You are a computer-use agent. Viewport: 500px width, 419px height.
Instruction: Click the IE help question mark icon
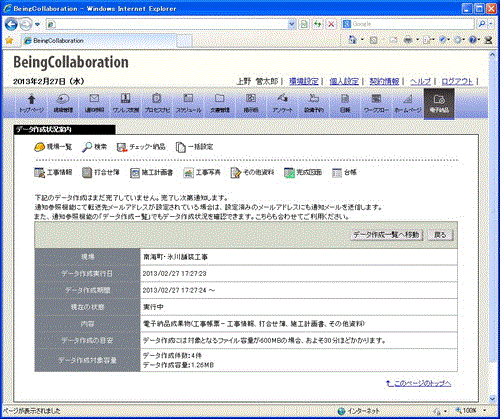(473, 40)
